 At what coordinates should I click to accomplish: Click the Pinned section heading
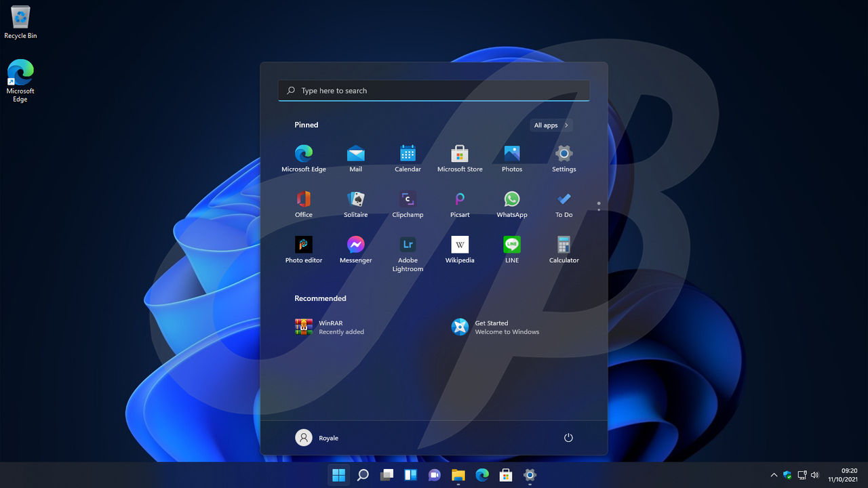point(307,125)
